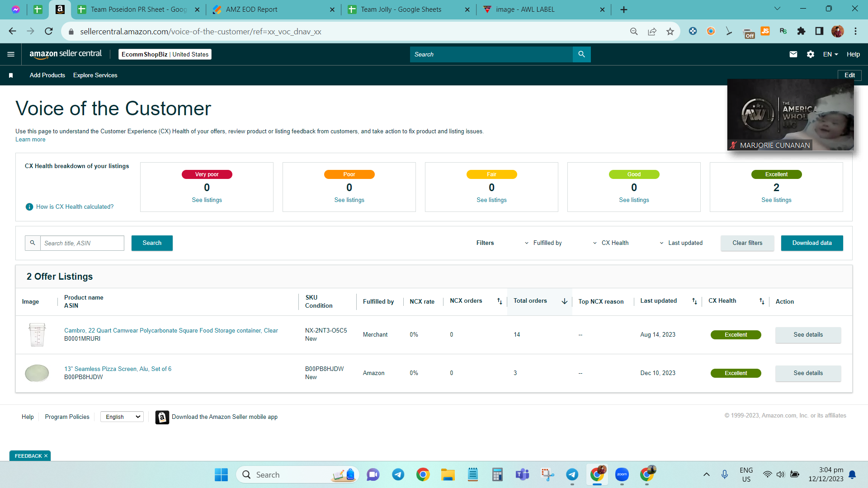
Task: Show hidden system tray icons
Action: 706,475
